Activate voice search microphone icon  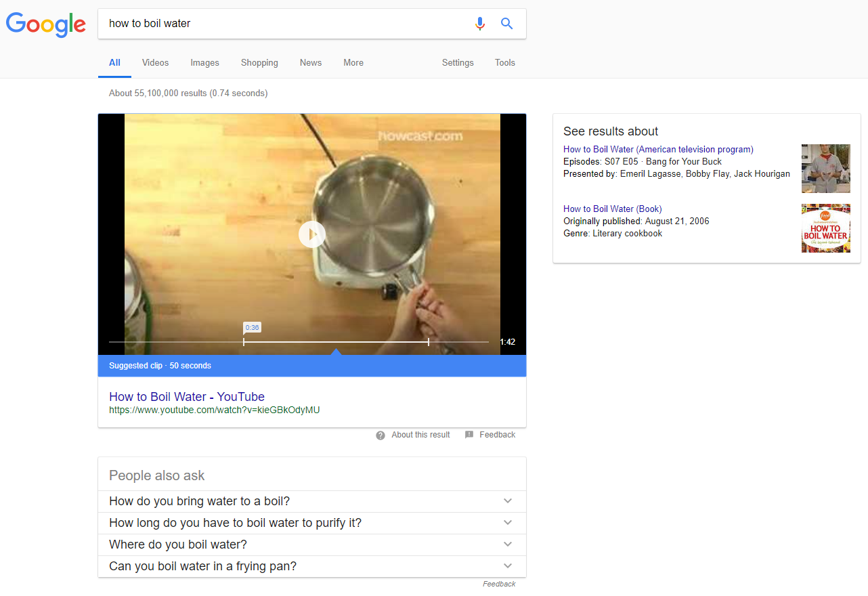[x=480, y=24]
